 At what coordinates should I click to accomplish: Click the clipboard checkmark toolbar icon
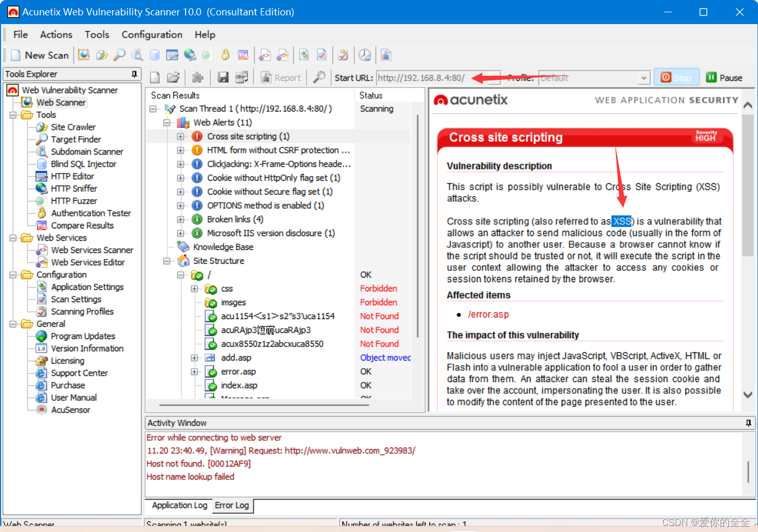343,55
